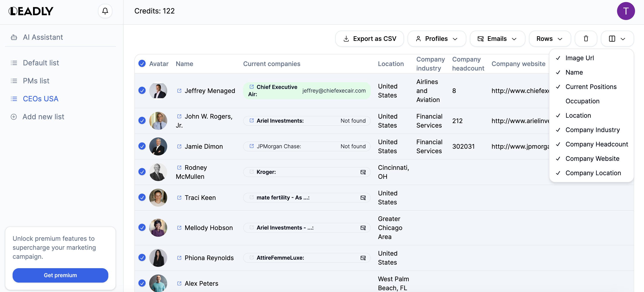Open Kroger company link icon
Viewport: 644px width, 292px height.
click(251, 172)
